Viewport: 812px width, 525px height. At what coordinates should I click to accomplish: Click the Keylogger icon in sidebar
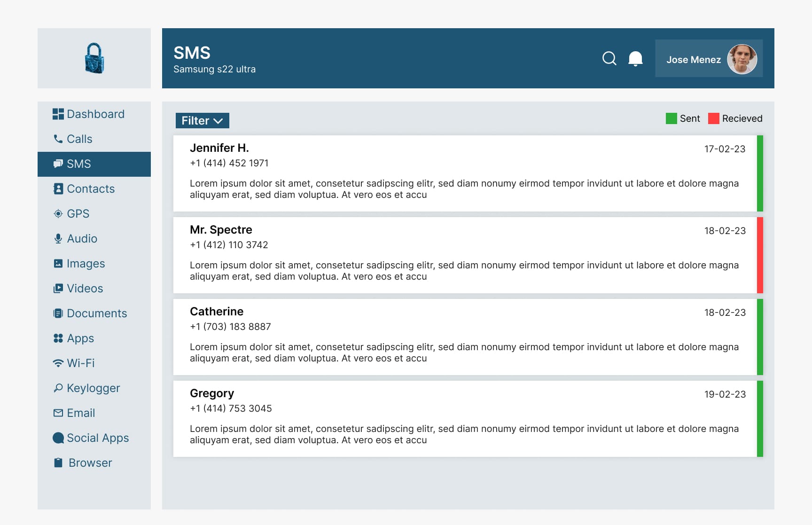58,388
